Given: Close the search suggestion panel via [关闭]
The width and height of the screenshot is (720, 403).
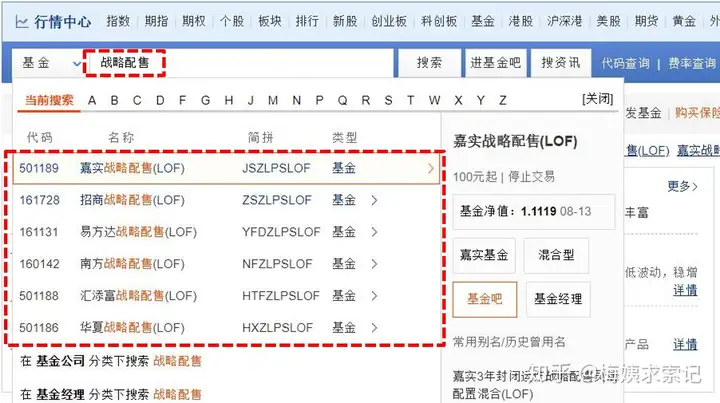Looking at the screenshot, I should pyautogui.click(x=597, y=99).
